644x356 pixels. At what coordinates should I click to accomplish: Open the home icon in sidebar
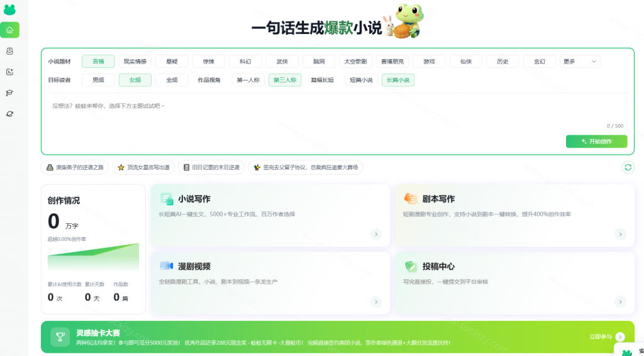[9, 30]
